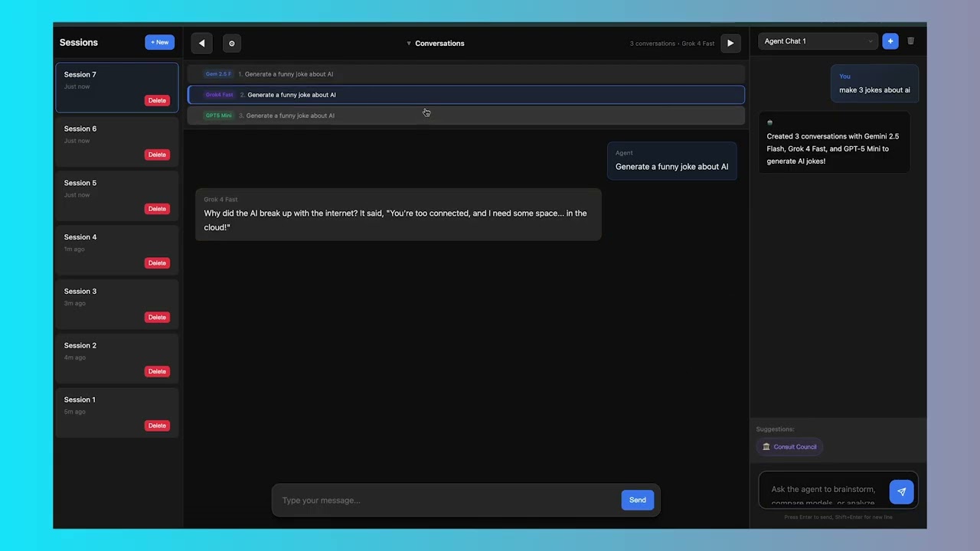Delete Session 6

(157, 155)
